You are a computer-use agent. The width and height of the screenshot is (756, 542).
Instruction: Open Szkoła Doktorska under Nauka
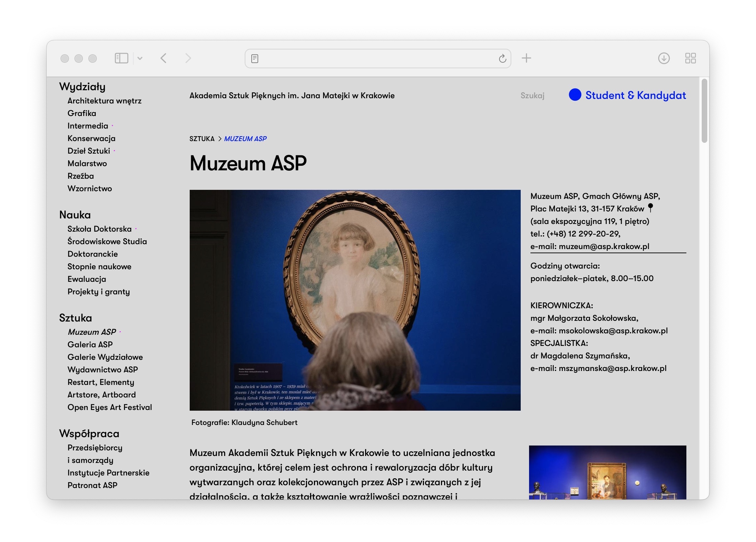100,229
